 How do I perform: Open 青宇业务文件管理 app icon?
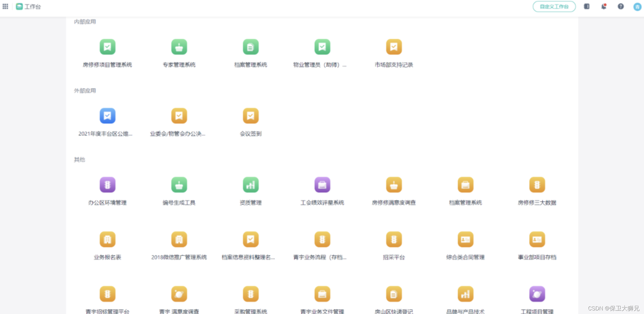coord(322,294)
